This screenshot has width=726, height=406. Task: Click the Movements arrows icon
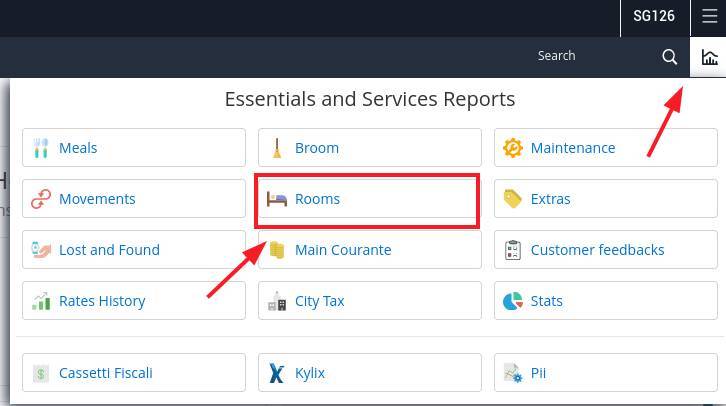click(x=41, y=199)
